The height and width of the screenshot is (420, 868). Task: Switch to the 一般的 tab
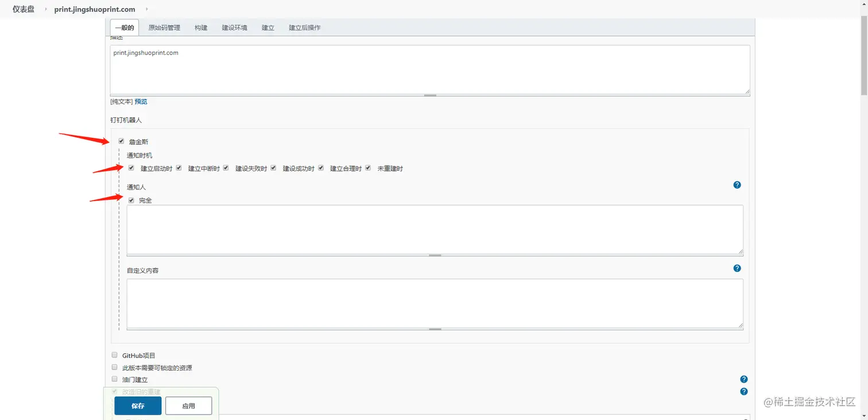(125, 28)
